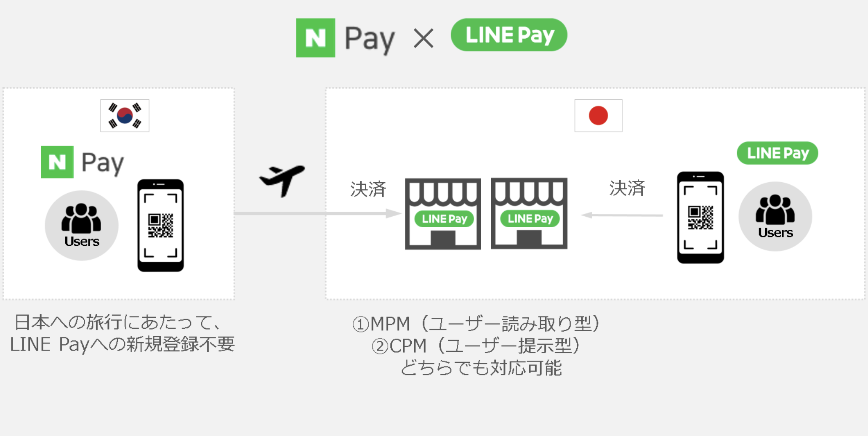Click the Users icon beside the N Pay phone

[82, 226]
